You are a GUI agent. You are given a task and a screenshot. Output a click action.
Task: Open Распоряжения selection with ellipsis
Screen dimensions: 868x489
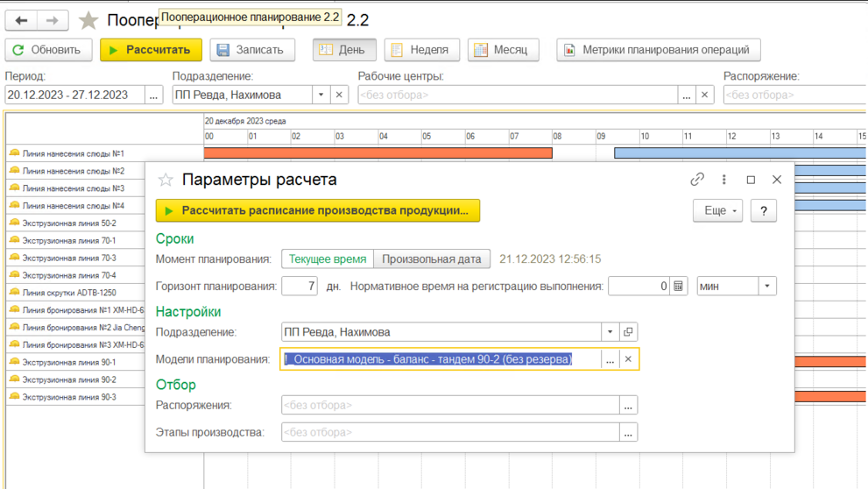pyautogui.click(x=628, y=406)
